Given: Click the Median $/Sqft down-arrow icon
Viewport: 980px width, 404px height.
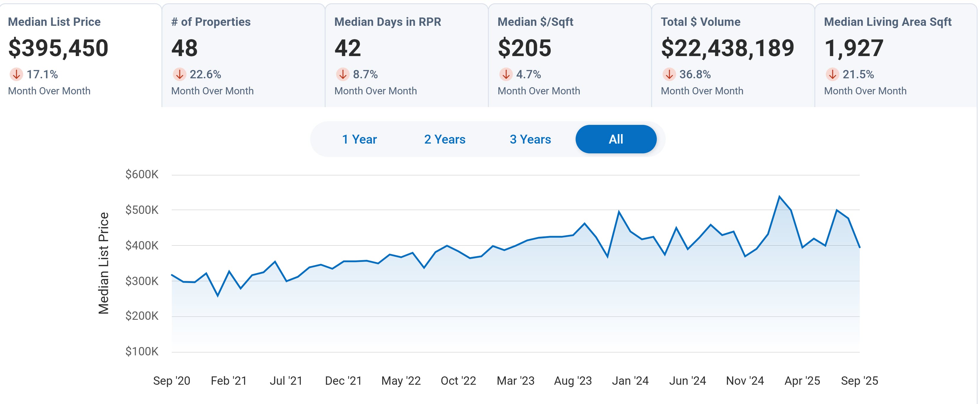Looking at the screenshot, I should [506, 74].
